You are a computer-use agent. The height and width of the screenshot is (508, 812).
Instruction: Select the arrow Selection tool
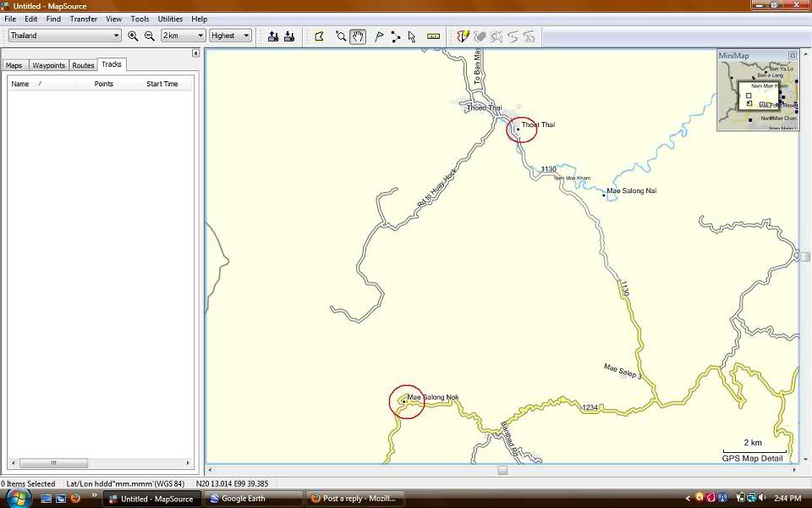(x=412, y=36)
